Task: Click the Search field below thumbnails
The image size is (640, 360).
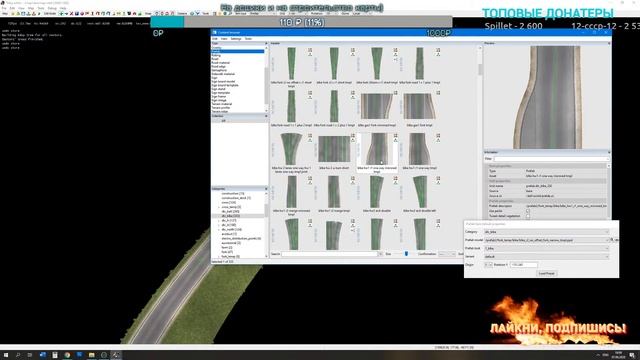Action: click(329, 254)
